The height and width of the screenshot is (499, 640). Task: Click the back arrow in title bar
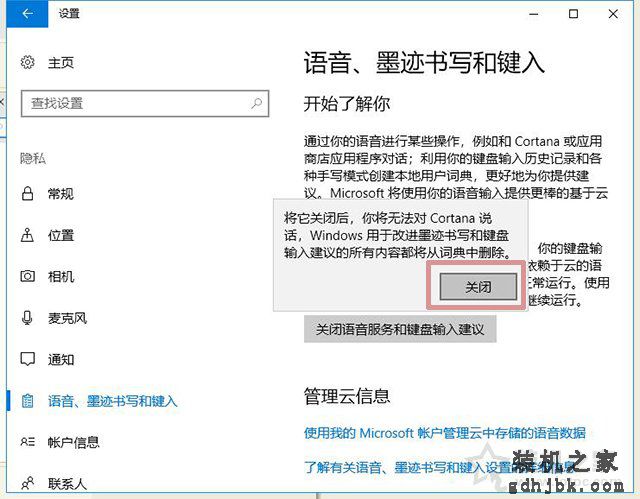[27, 14]
